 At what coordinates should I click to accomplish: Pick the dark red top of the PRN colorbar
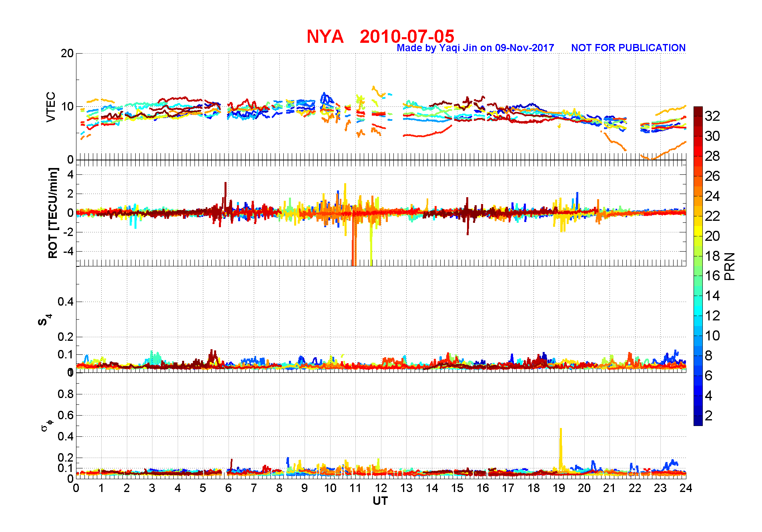pyautogui.click(x=698, y=111)
